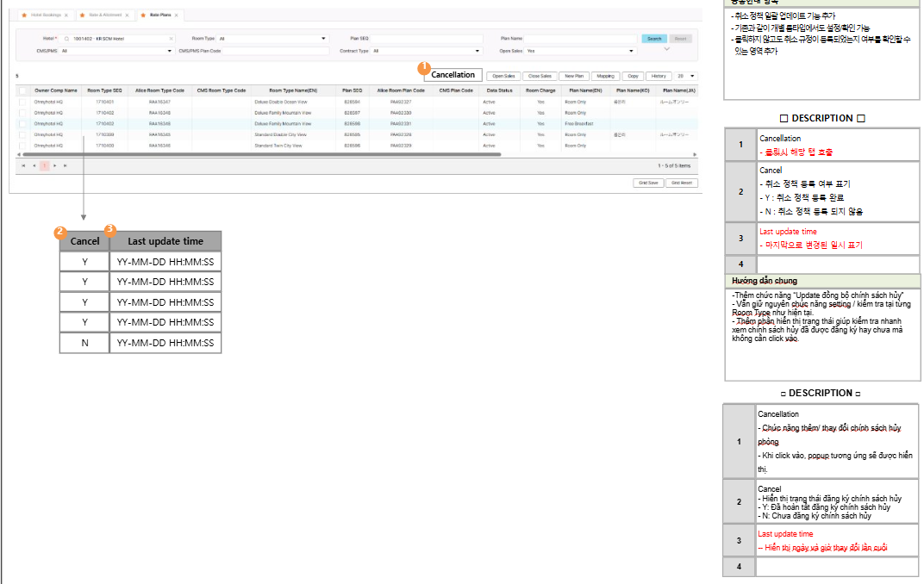Expand the search filter chevron below Search
This screenshot has height=584, width=924.
[665, 50]
